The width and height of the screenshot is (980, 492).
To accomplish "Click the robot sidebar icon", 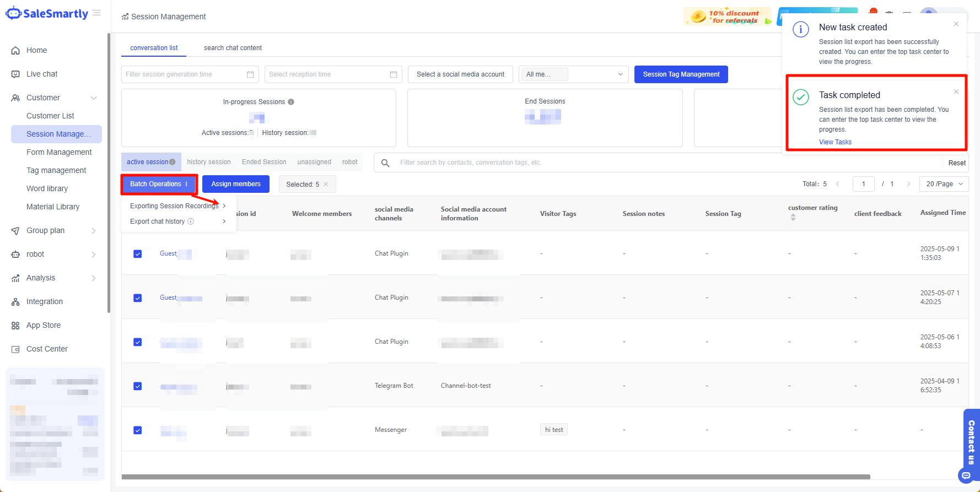I will [x=15, y=255].
